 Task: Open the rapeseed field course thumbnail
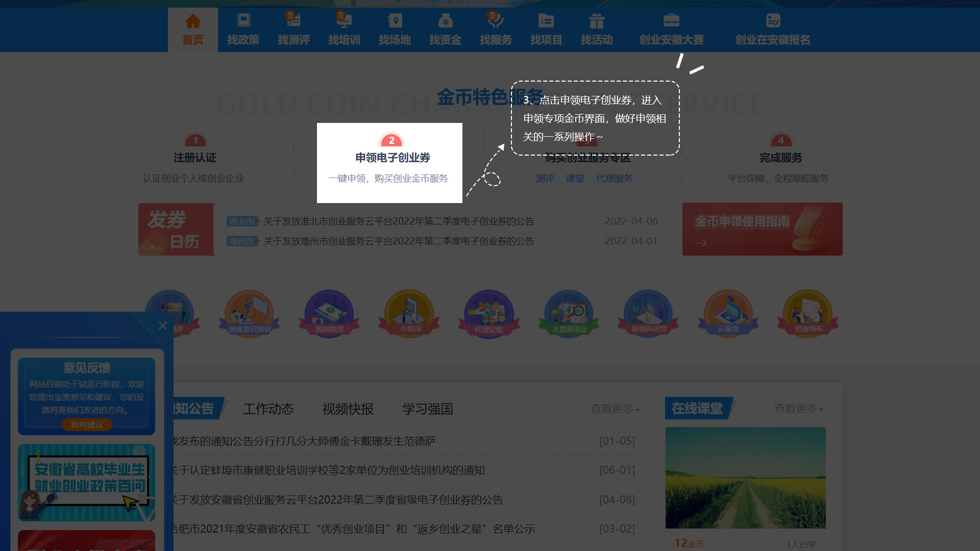point(746,478)
